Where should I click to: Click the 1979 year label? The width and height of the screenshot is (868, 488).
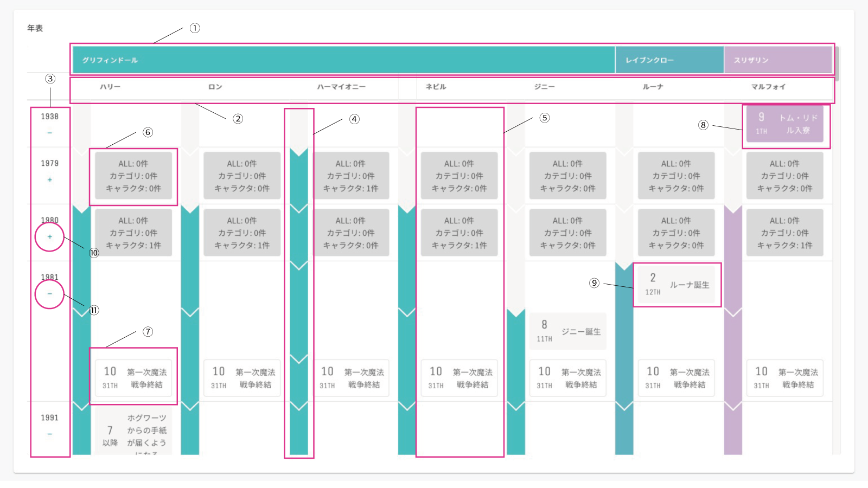click(49, 163)
